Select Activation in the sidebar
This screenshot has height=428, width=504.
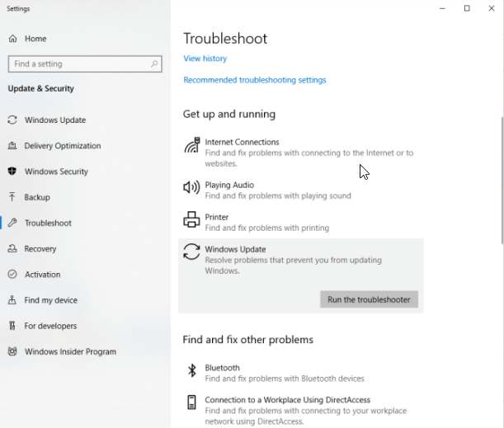tap(42, 275)
